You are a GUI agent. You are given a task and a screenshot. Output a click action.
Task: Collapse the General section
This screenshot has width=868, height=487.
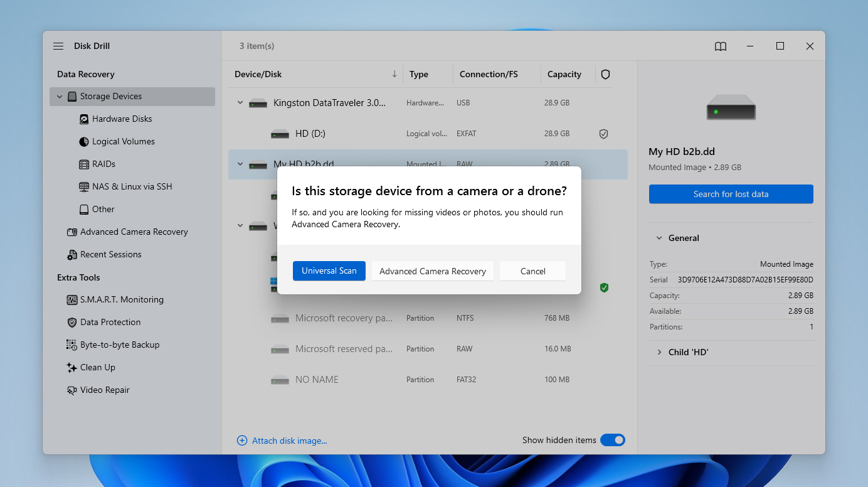coord(659,238)
